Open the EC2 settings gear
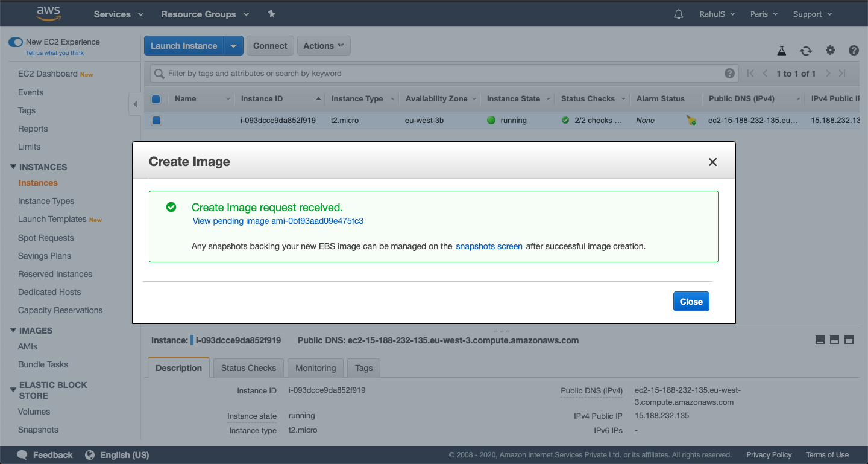The width and height of the screenshot is (868, 464). [x=830, y=51]
